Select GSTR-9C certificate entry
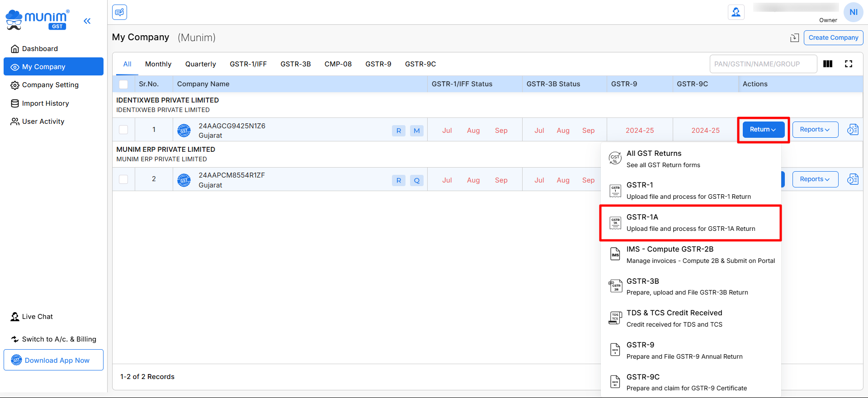Image resolution: width=868 pixels, height=398 pixels. click(x=691, y=382)
